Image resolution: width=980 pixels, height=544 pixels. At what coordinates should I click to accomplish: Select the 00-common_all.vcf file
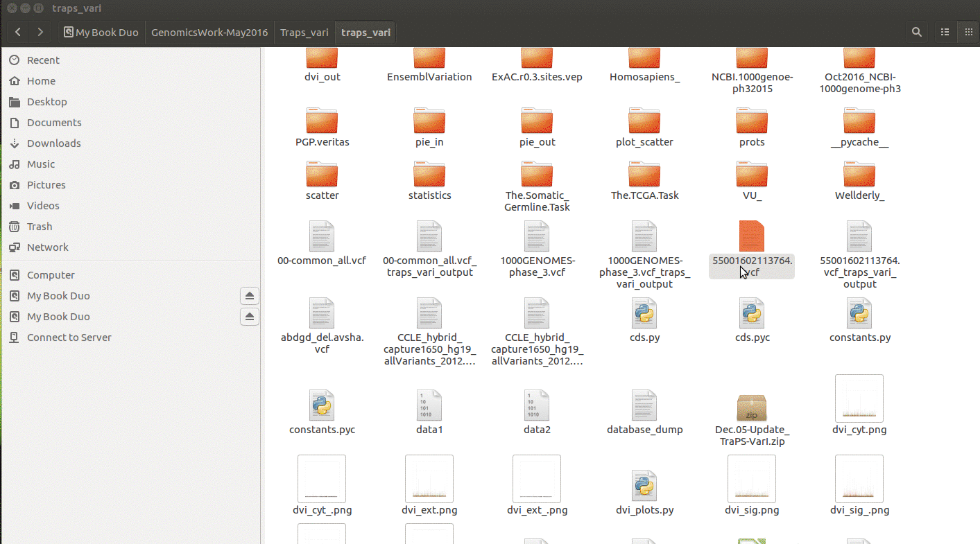tap(322, 244)
